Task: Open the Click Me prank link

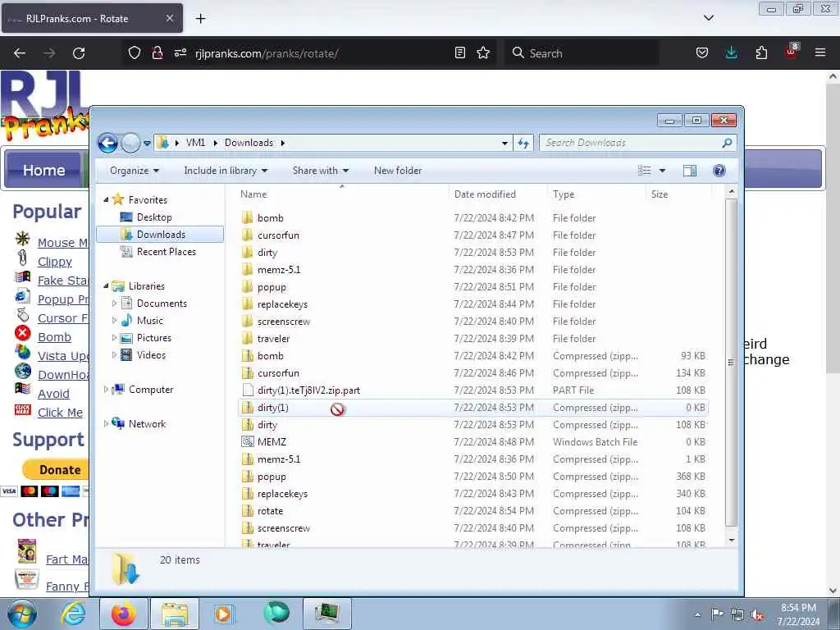Action: pos(60,413)
